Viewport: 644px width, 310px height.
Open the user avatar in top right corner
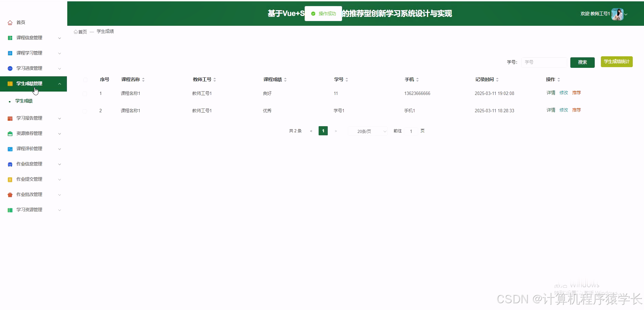[618, 14]
